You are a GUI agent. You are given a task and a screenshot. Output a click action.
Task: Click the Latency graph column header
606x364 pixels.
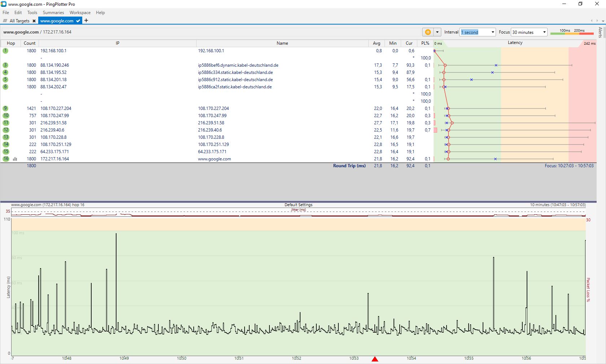pos(515,43)
